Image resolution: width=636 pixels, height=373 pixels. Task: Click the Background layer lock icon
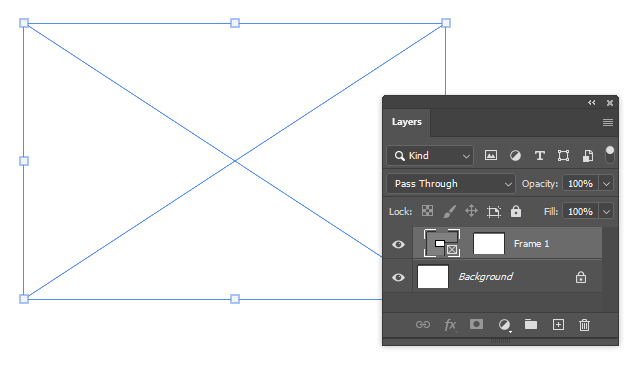coord(581,277)
